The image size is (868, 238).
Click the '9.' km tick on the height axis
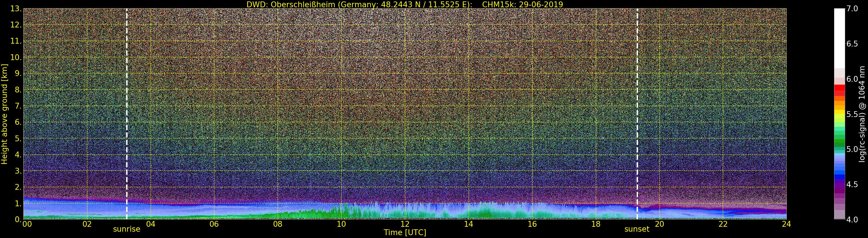click(18, 73)
